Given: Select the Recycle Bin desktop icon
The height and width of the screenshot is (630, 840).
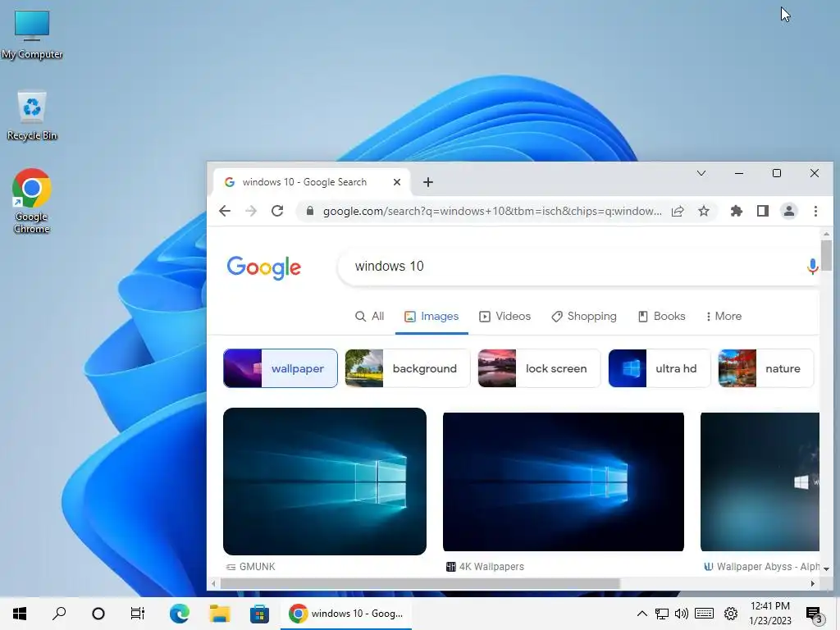Looking at the screenshot, I should (32, 116).
